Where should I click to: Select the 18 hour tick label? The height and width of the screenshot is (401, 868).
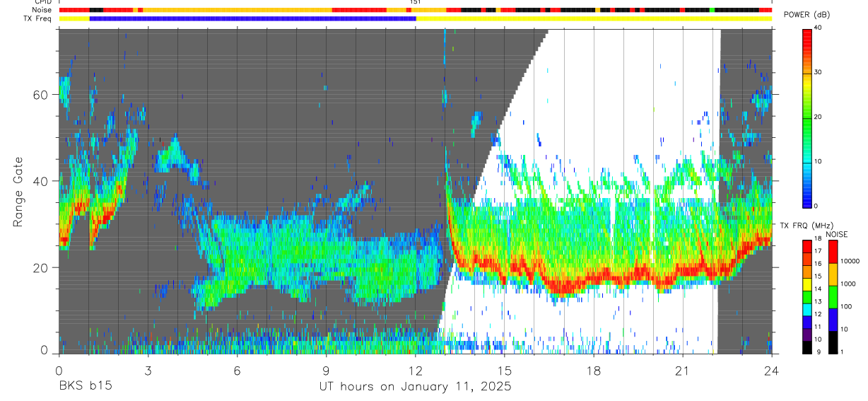[594, 371]
